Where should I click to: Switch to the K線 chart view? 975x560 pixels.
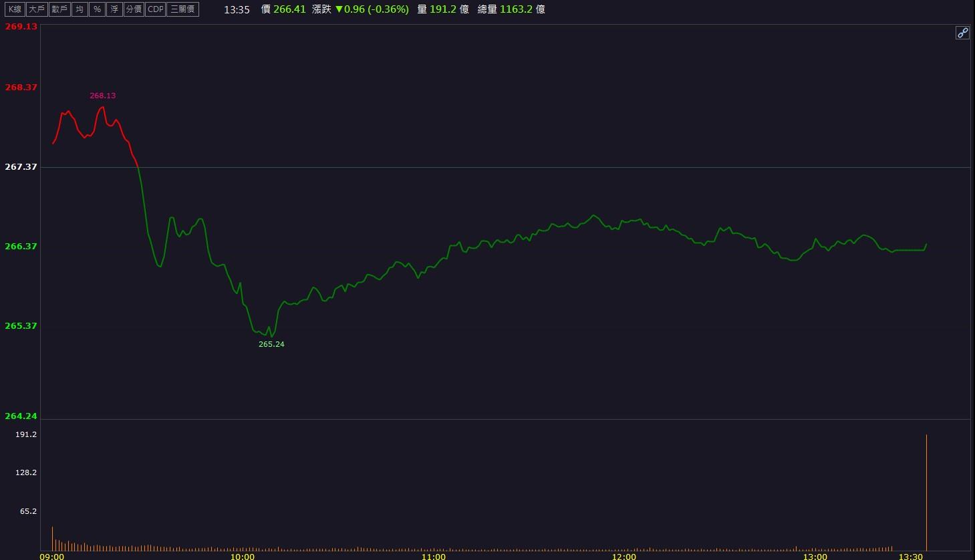(x=15, y=9)
